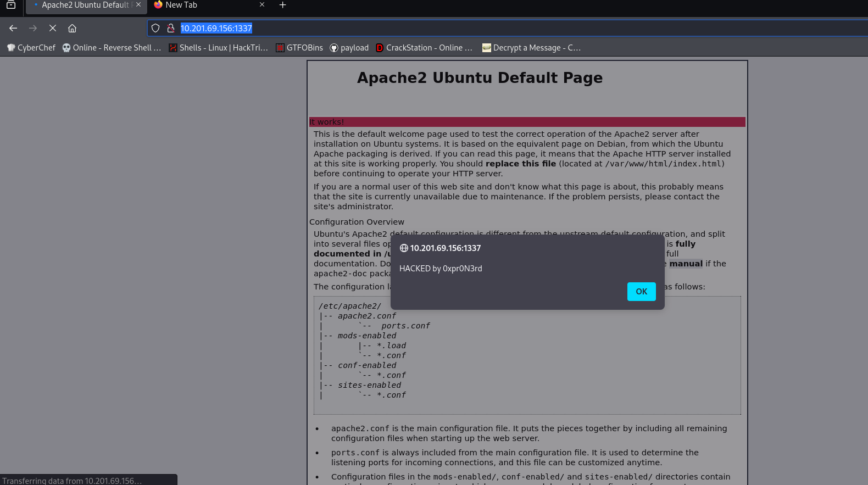Screen dimensions: 868x485
Task: Open the CrackStation bookmark
Action: coord(424,48)
